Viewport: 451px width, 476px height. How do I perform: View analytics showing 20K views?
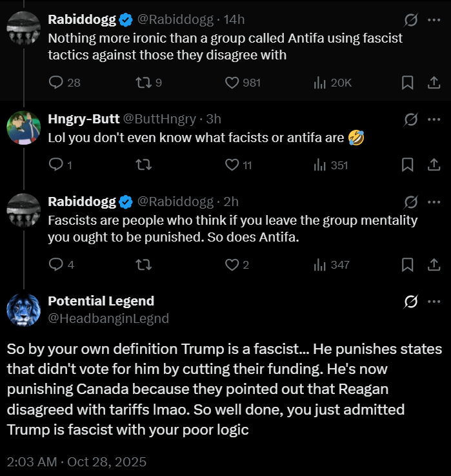tap(319, 83)
